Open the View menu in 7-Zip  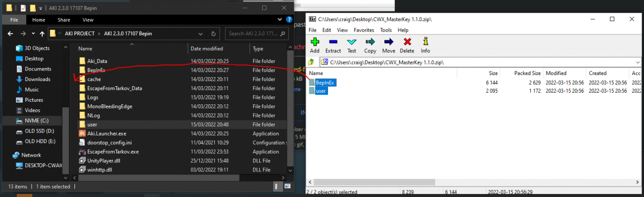click(343, 30)
